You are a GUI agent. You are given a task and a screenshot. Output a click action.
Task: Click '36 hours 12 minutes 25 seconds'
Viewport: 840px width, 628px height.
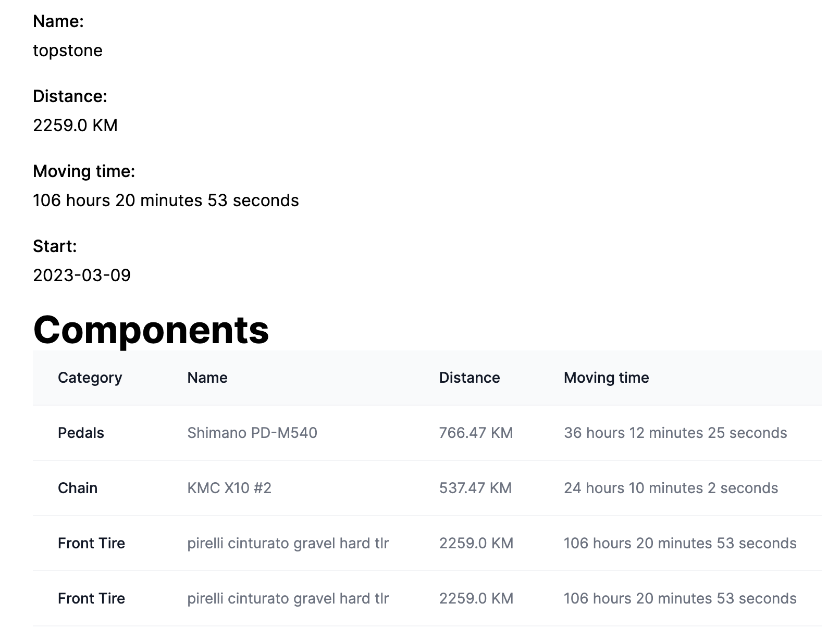coord(675,433)
